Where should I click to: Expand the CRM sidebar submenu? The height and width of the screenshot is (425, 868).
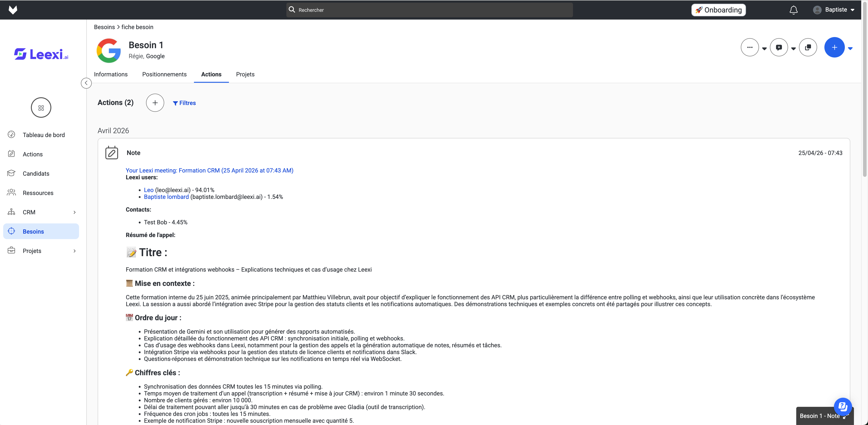pyautogui.click(x=74, y=212)
